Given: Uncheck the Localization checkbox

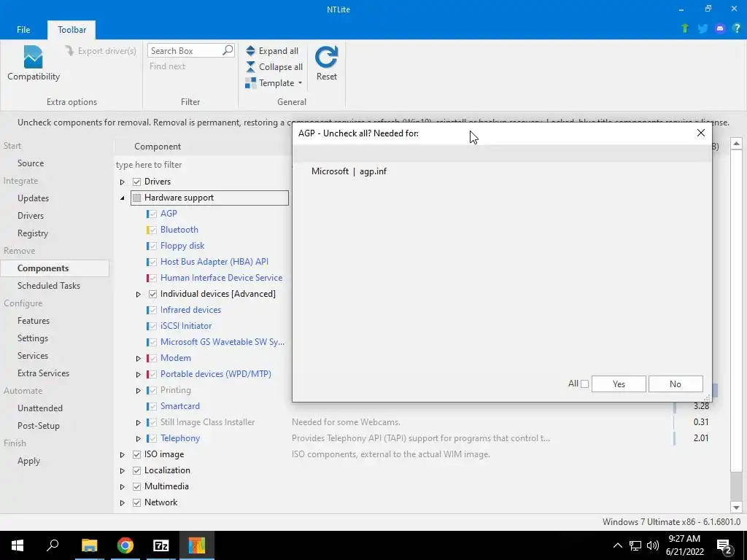Looking at the screenshot, I should point(136,470).
